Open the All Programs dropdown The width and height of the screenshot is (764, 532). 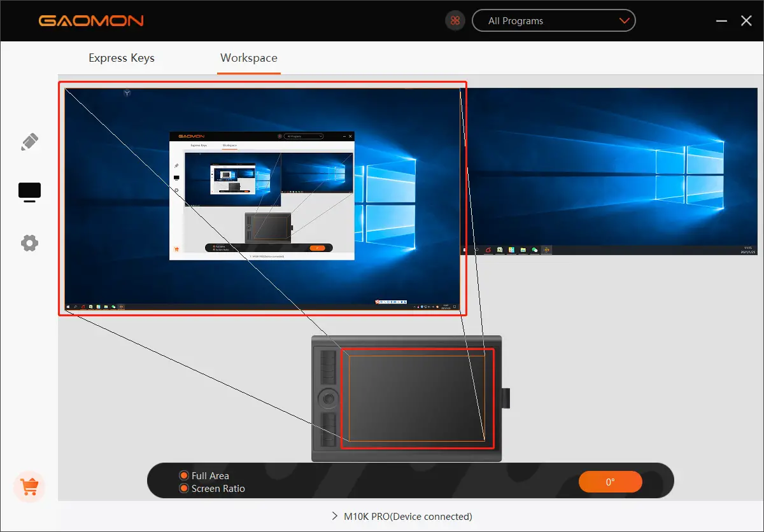point(553,21)
